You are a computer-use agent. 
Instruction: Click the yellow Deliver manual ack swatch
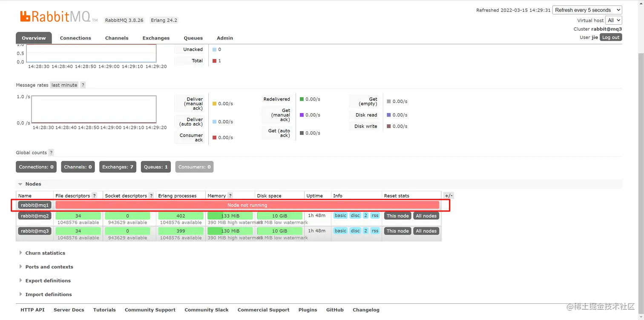click(x=215, y=104)
